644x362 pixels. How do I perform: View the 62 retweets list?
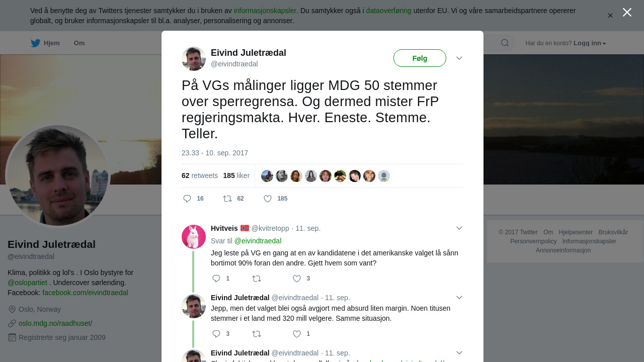tap(200, 175)
